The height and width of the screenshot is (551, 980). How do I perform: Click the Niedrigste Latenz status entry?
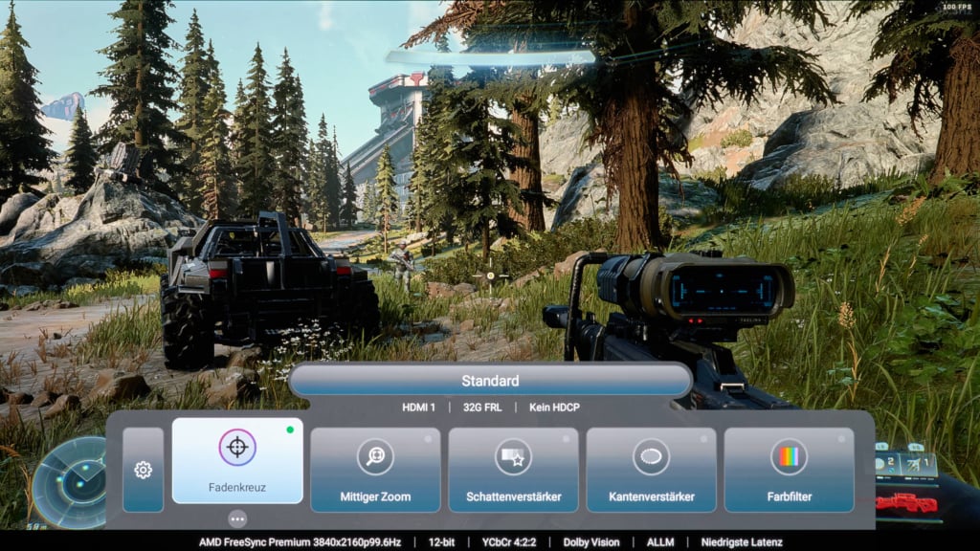742,542
